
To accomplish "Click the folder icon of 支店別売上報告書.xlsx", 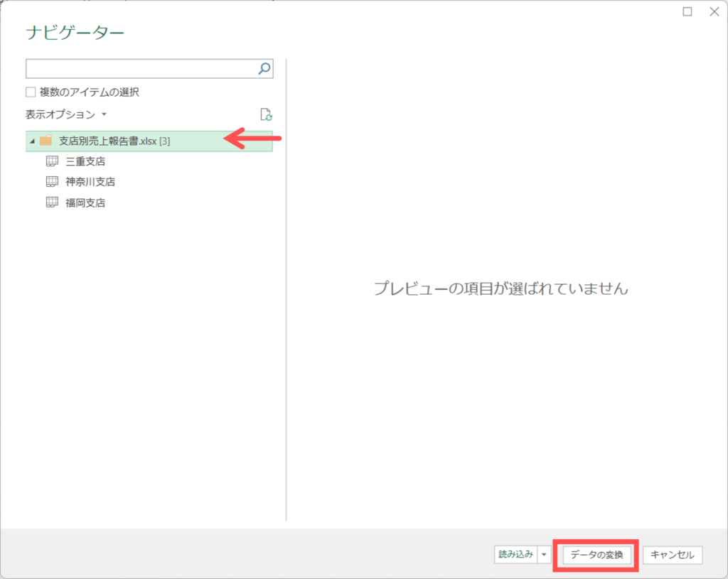I will coord(45,141).
